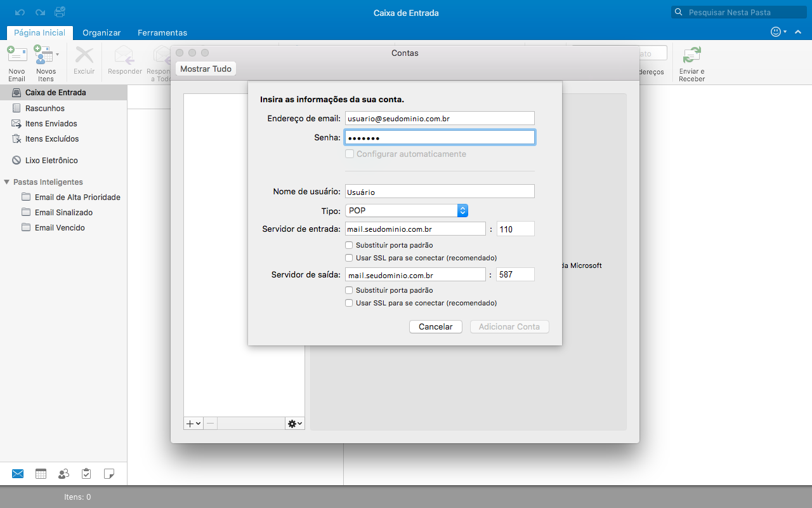Select the Lixo Eletrônico folder

coord(51,161)
